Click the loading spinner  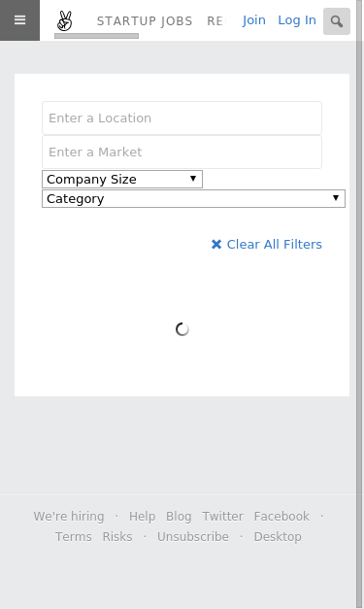(x=182, y=329)
